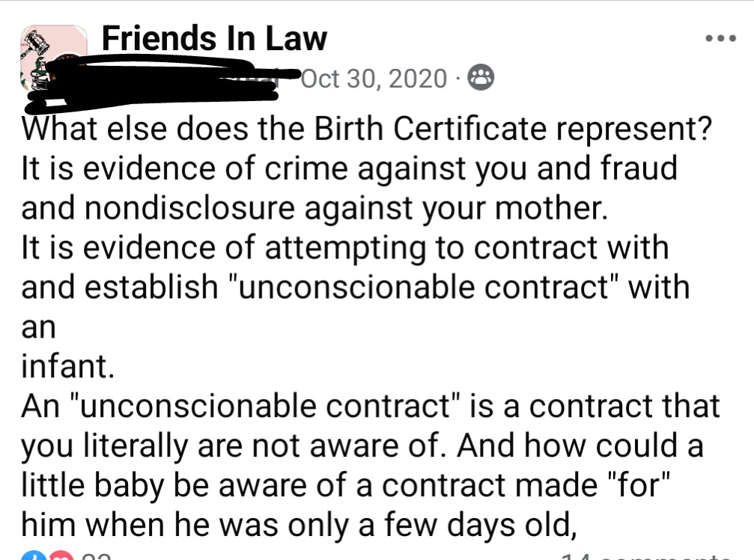Click the group members audience icon

coord(480,78)
